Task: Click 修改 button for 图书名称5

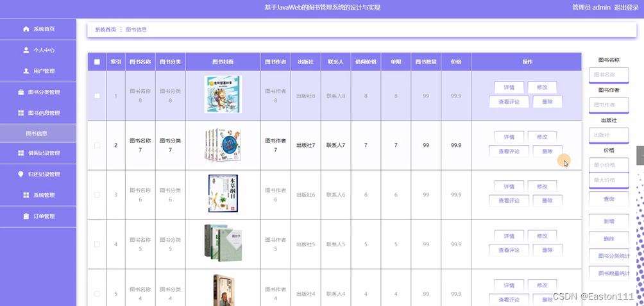Action: click(x=542, y=236)
